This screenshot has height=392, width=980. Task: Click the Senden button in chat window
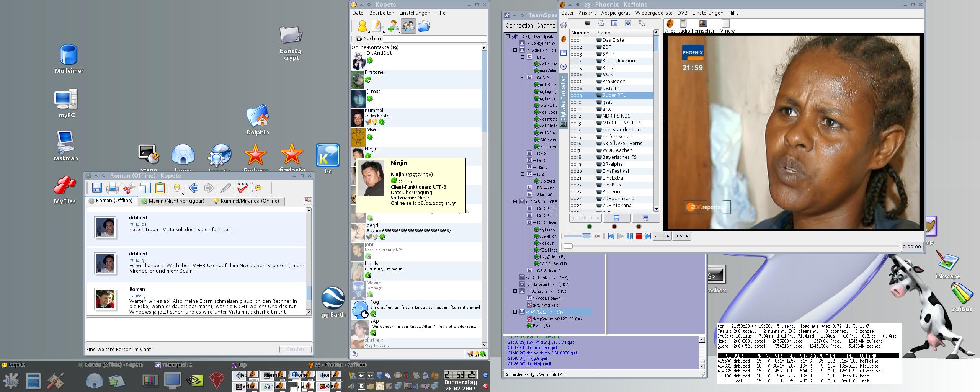point(295,349)
